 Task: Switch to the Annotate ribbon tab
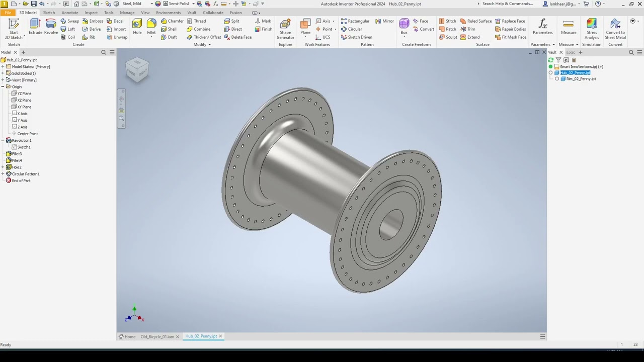pos(70,13)
